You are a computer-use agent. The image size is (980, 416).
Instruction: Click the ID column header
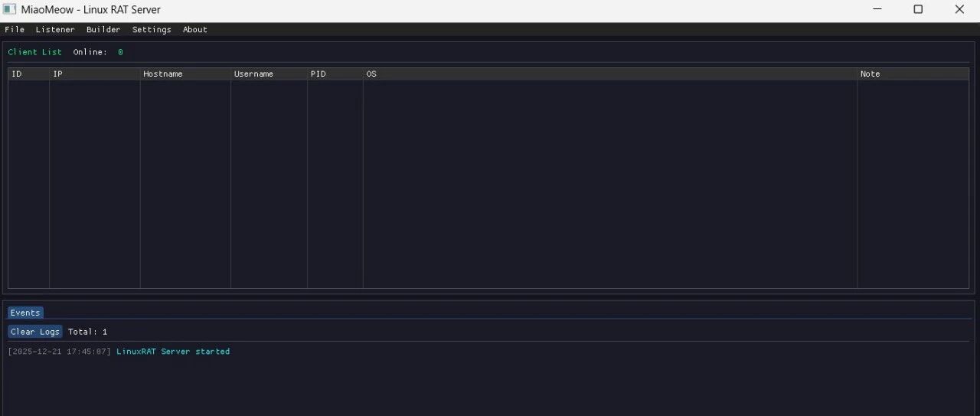click(29, 74)
